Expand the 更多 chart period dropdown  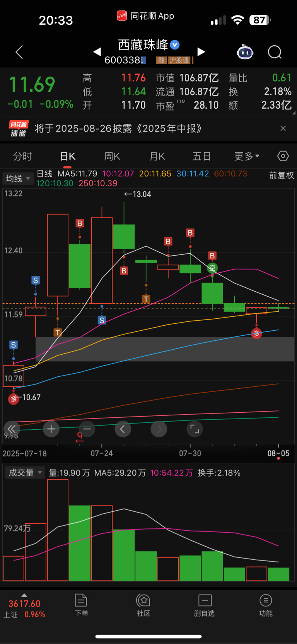pyautogui.click(x=247, y=156)
